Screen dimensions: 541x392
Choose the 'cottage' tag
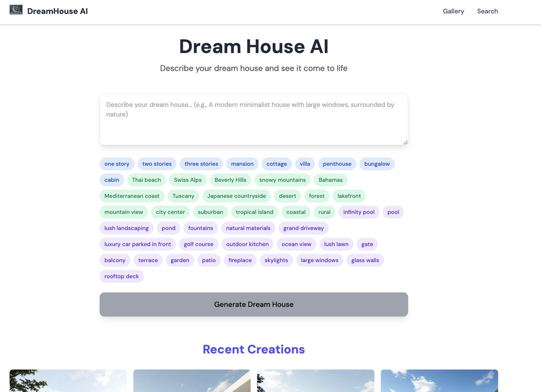[277, 164]
